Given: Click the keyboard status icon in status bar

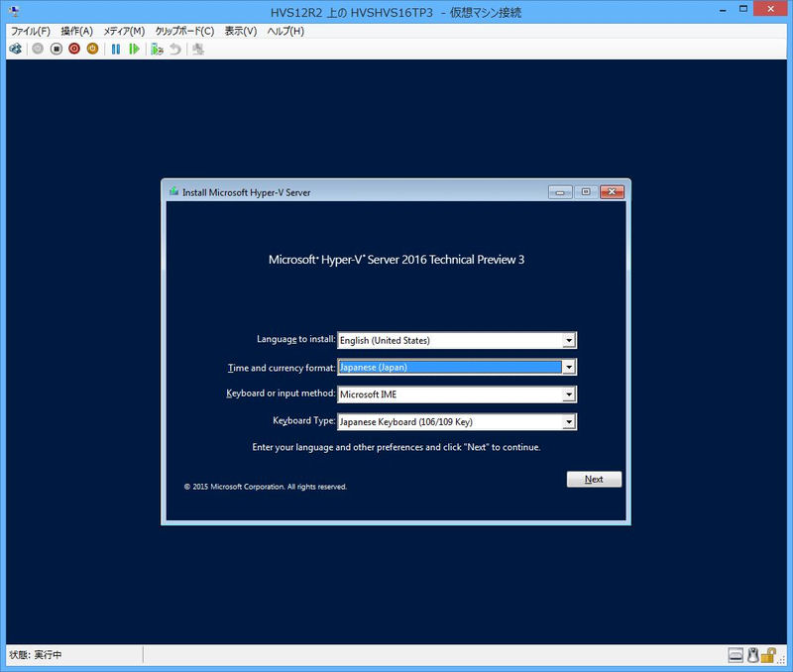Looking at the screenshot, I should (x=736, y=655).
